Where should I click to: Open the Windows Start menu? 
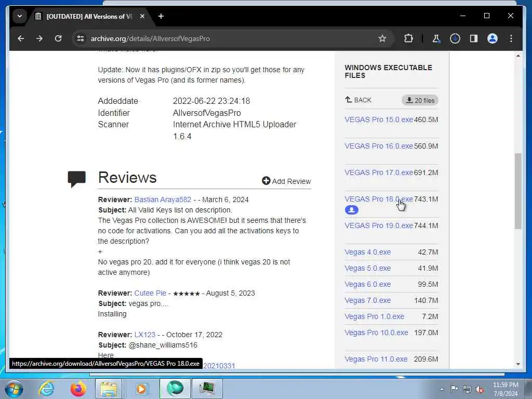pos(14,389)
